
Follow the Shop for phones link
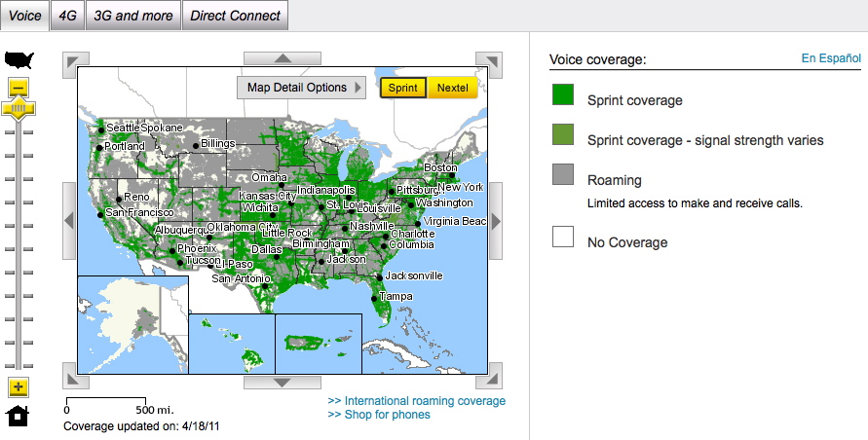click(x=379, y=415)
